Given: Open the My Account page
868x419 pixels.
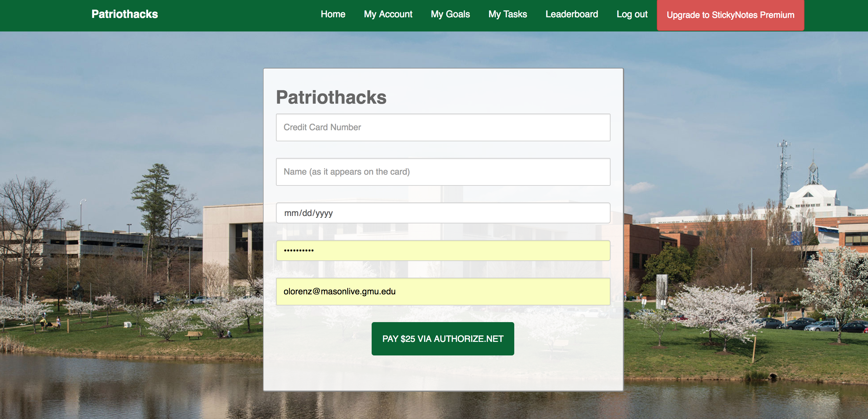Looking at the screenshot, I should (x=388, y=14).
